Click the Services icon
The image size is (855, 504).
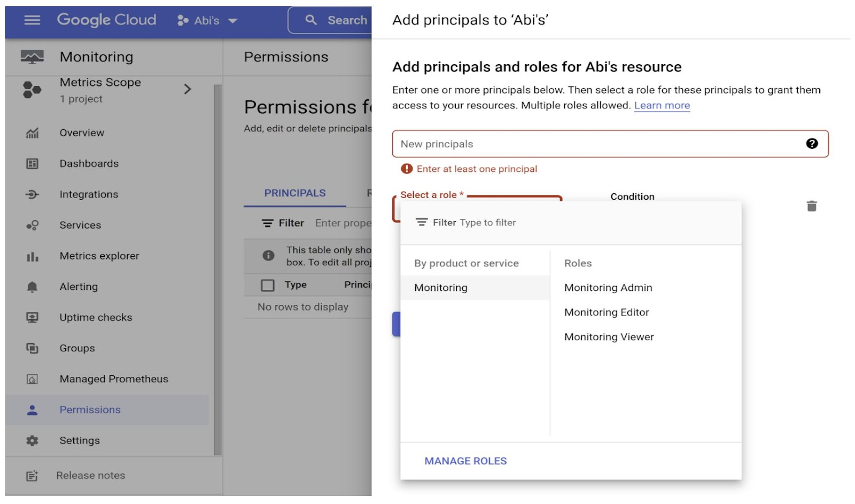pyautogui.click(x=32, y=225)
